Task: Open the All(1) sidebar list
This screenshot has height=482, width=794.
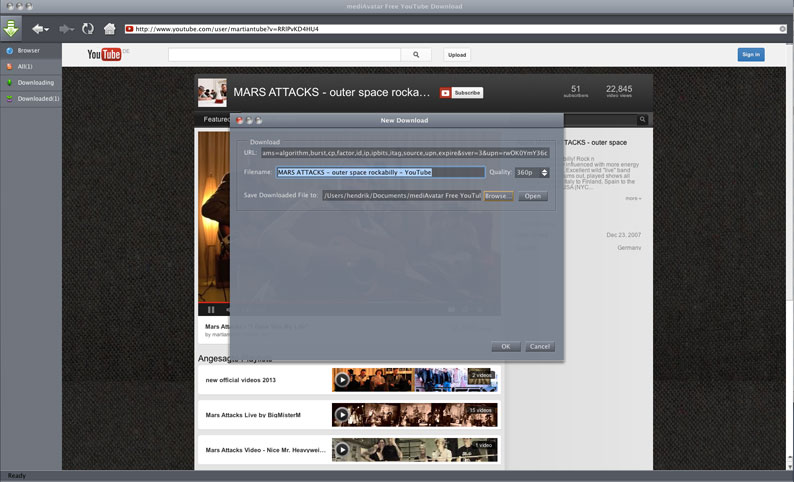Action: click(x=26, y=66)
